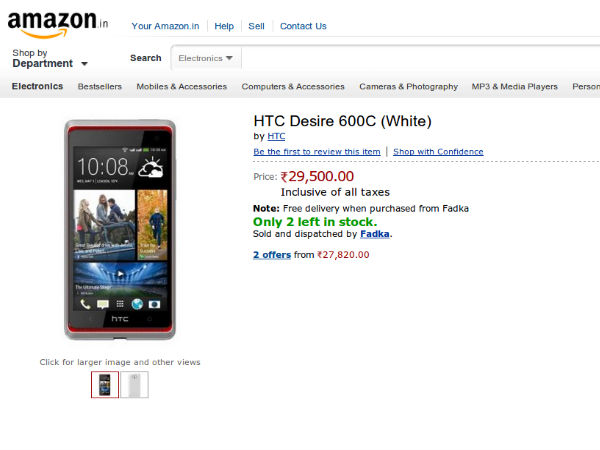Image resolution: width=600 pixels, height=450 pixels.
Task: Open Mobiles & Accessories category
Action: pyautogui.click(x=182, y=87)
